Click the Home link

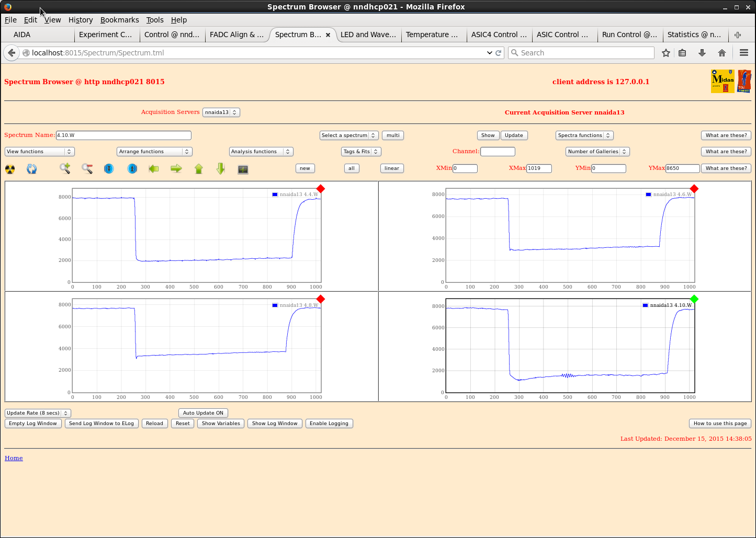pos(14,458)
